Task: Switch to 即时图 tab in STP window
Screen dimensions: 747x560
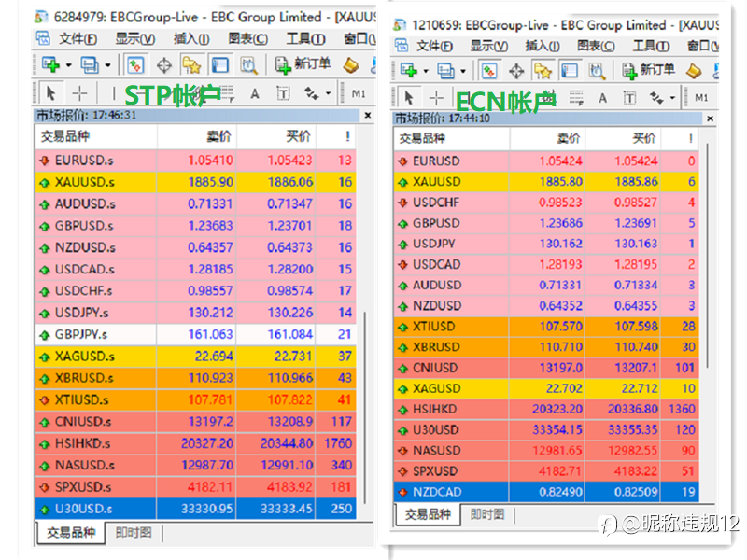Action: click(134, 532)
